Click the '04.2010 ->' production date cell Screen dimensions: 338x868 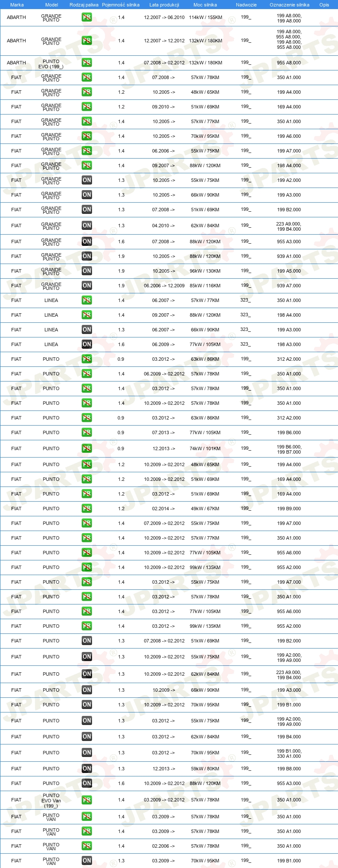click(164, 226)
